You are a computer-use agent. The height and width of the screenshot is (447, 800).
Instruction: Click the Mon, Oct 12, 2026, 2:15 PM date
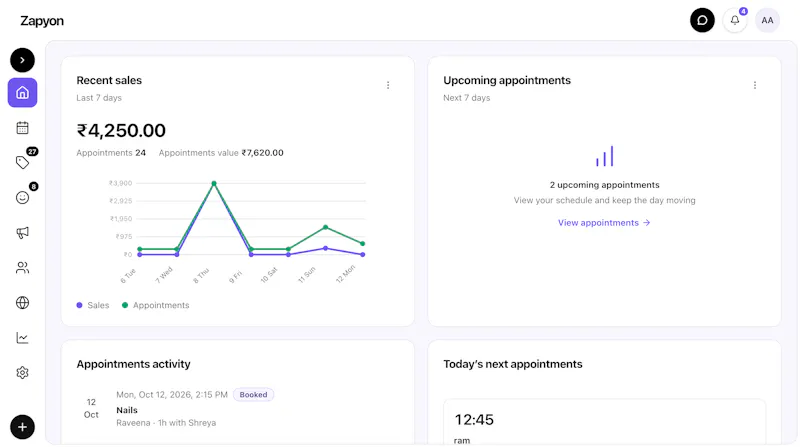172,394
